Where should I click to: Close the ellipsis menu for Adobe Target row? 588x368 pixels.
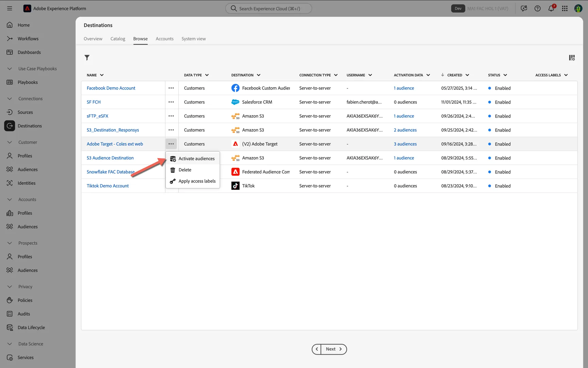point(171,144)
